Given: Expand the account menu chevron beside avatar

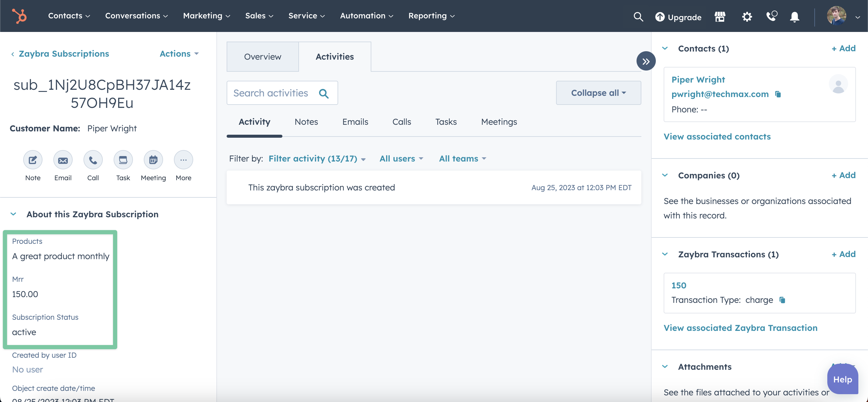Looking at the screenshot, I should [x=857, y=17].
